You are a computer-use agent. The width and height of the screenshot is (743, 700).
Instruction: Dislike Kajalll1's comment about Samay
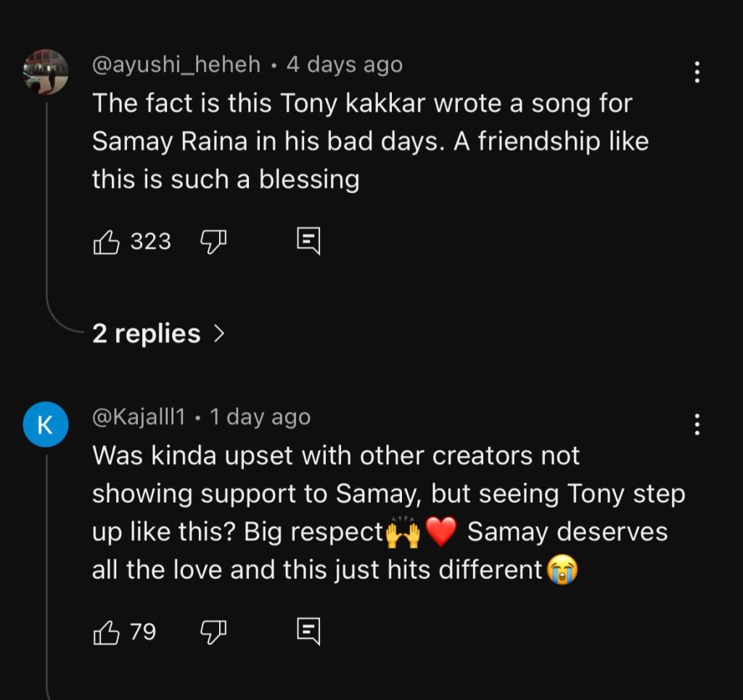213,633
